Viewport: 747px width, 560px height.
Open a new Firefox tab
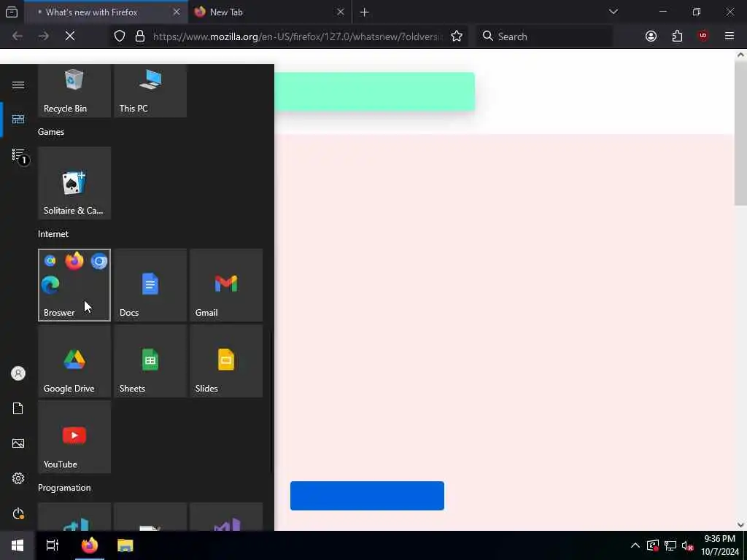[365, 12]
